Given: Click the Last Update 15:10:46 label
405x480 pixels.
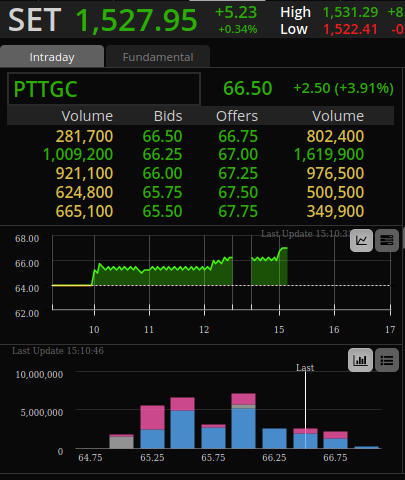Looking at the screenshot, I should click(x=58, y=351).
